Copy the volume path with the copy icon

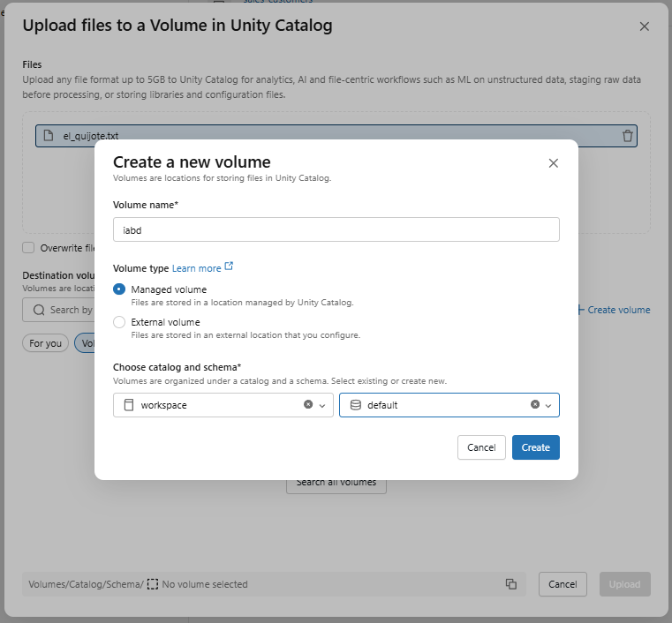pyautogui.click(x=511, y=584)
